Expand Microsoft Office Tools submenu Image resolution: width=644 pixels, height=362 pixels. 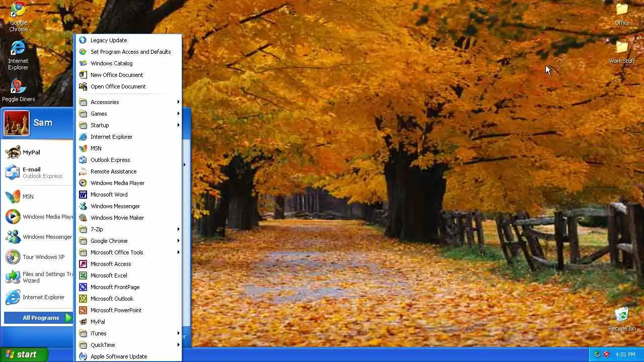[x=128, y=252]
